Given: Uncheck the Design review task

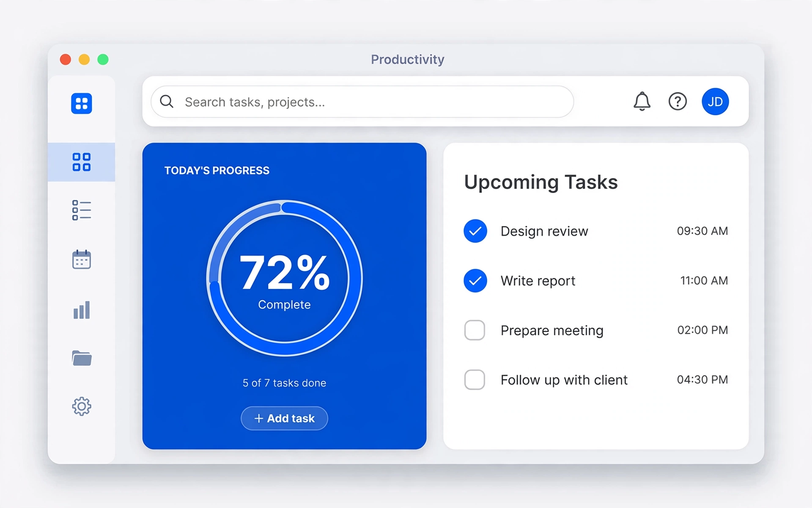Looking at the screenshot, I should [x=475, y=231].
